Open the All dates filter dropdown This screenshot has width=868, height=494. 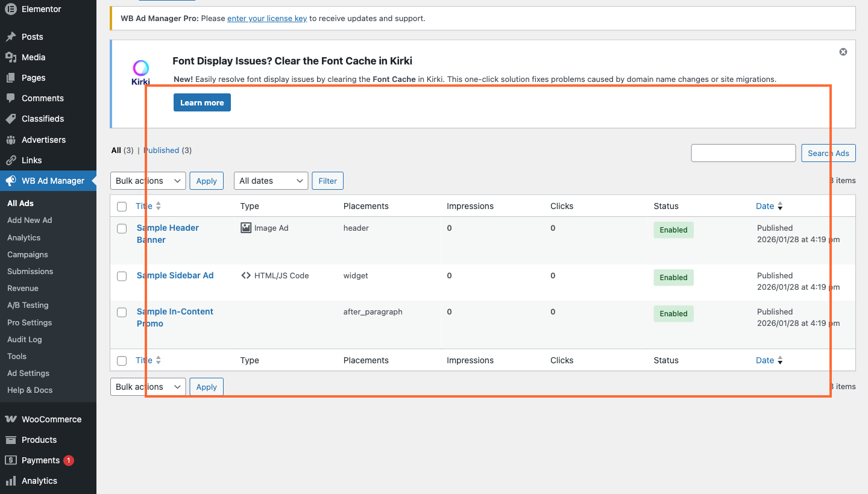[271, 181]
